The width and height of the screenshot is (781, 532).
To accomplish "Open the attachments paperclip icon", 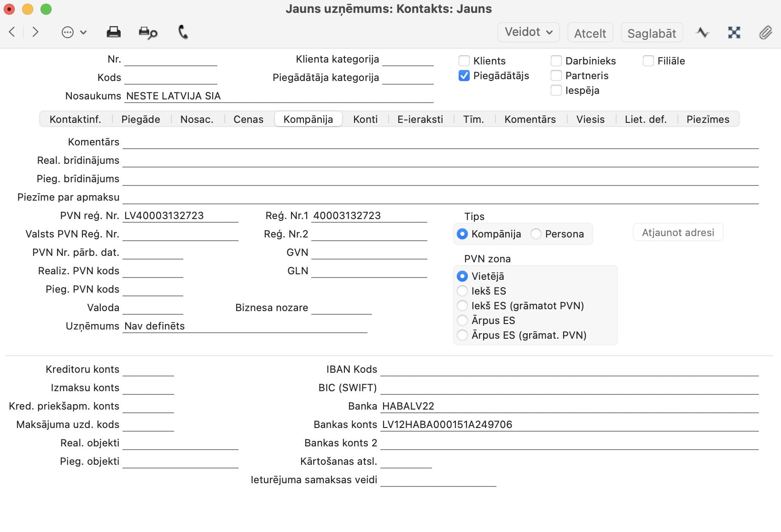I will (765, 33).
